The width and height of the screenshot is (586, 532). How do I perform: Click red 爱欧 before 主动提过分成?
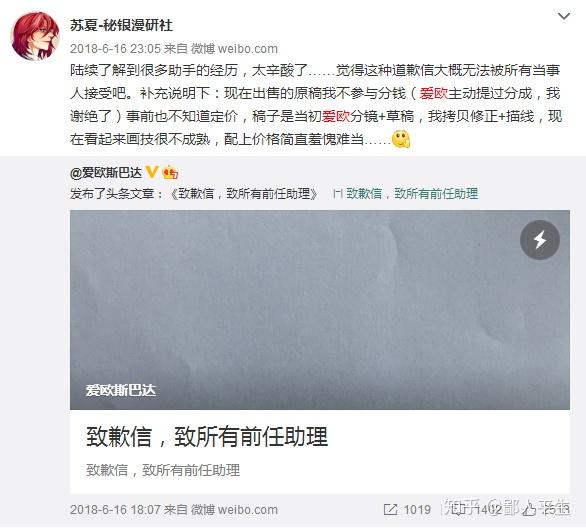point(434,93)
